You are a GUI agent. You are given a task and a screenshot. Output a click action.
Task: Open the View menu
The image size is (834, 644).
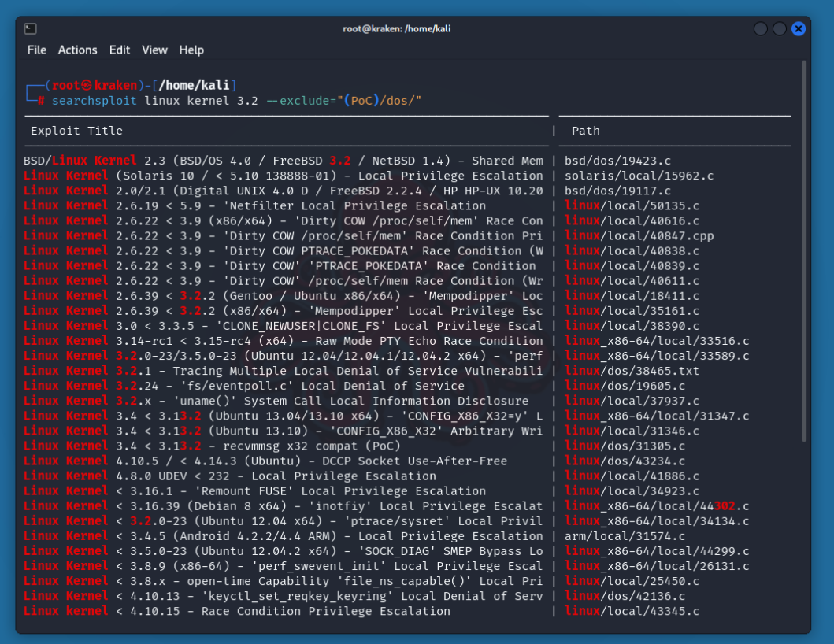(154, 50)
